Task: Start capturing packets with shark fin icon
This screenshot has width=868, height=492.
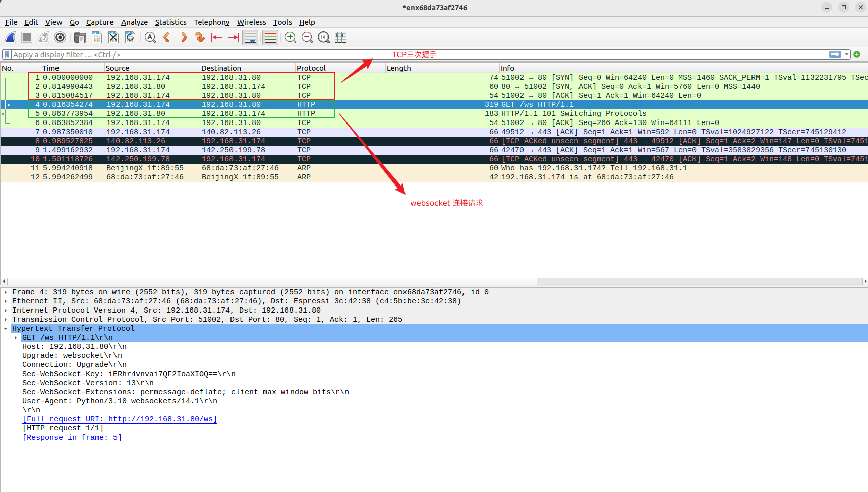Action: (11, 37)
